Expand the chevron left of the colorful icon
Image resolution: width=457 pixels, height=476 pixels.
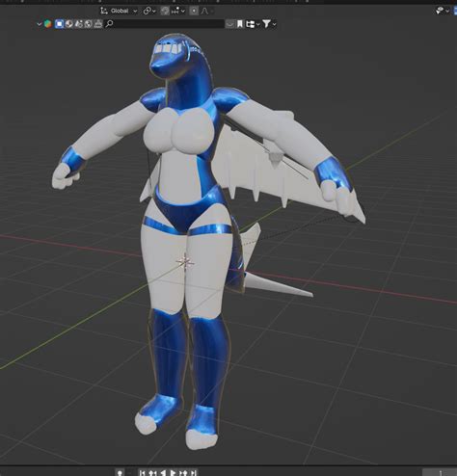tap(40, 24)
